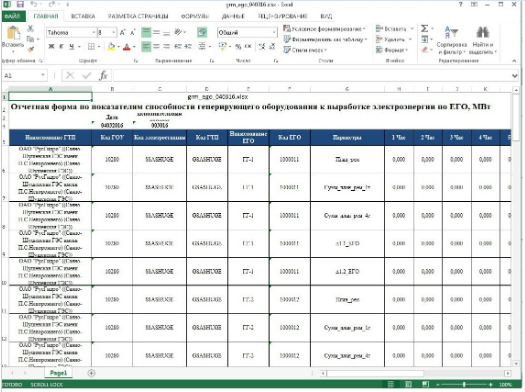Select the Page1 sheet tab
Viewport: 525px width, 392px height.
pyautogui.click(x=58, y=373)
